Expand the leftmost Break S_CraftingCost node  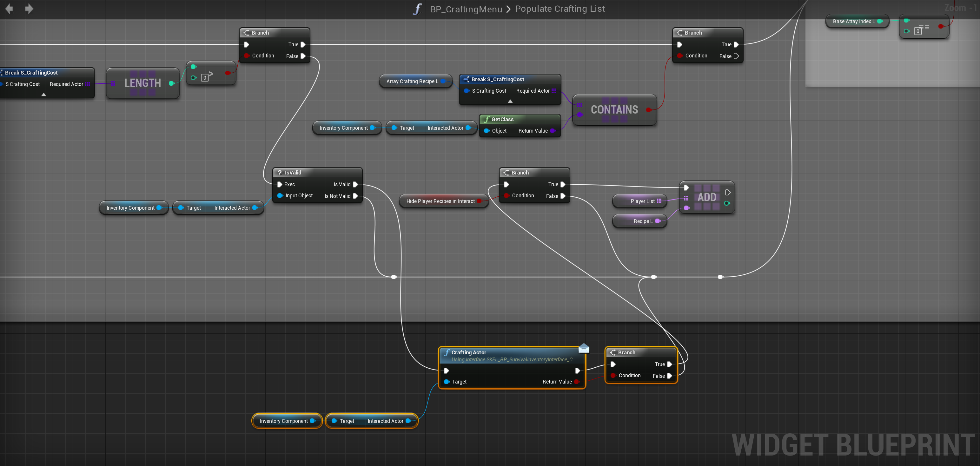coord(44,95)
